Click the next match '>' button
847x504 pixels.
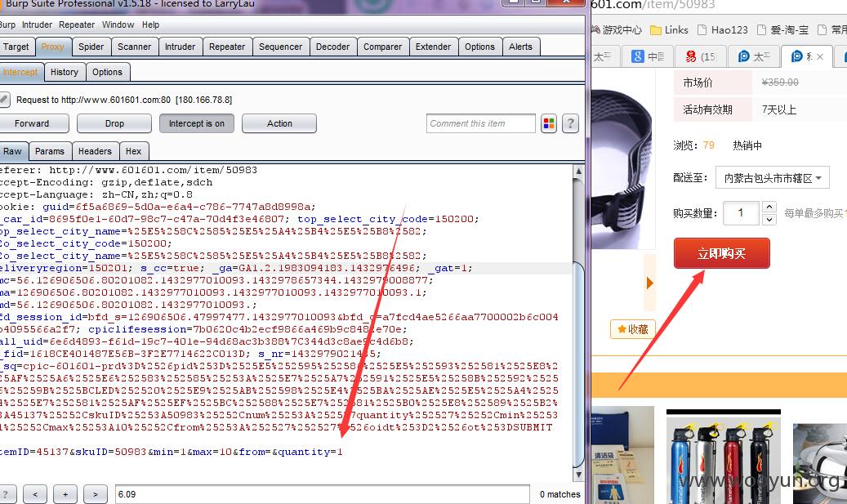[96, 494]
